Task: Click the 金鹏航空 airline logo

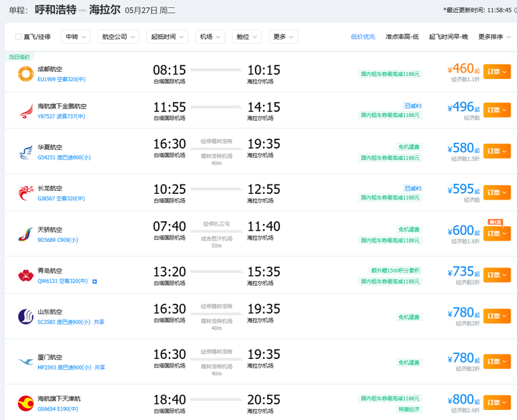Action: click(x=26, y=111)
